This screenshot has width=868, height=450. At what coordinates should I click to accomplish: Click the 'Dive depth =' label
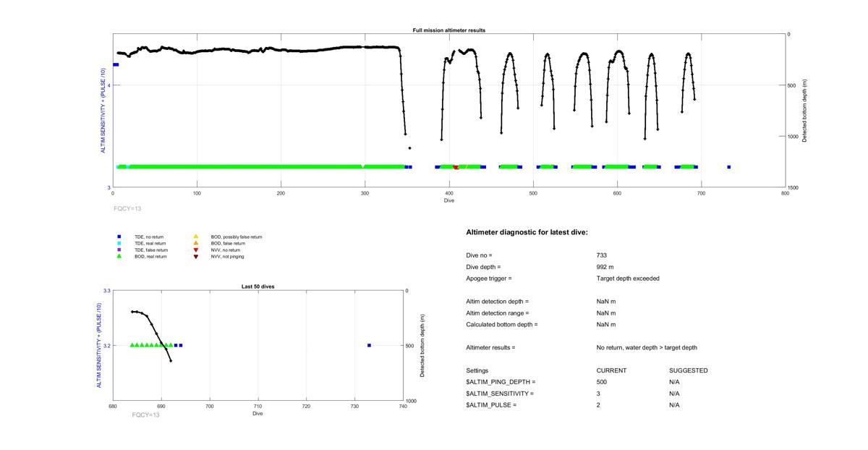click(483, 267)
